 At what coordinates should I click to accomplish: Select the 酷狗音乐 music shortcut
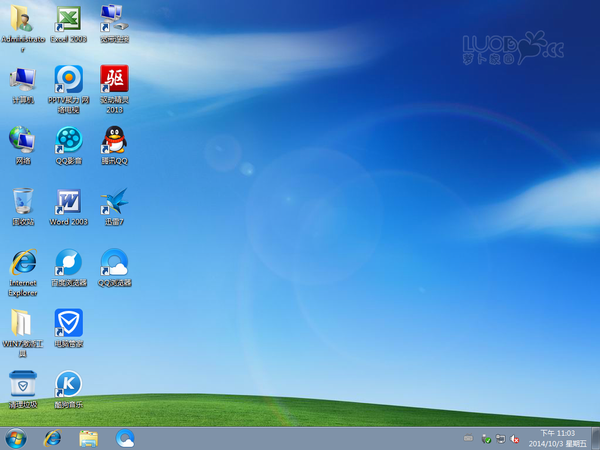(x=68, y=390)
